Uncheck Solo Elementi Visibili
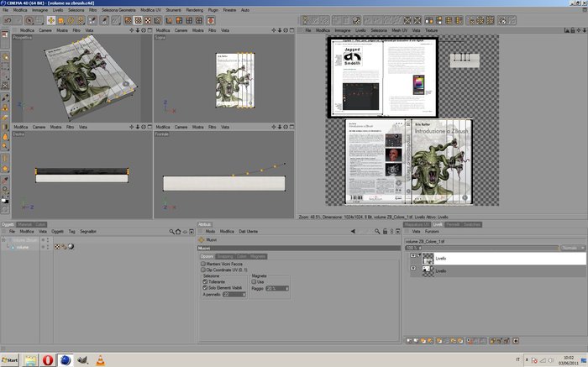588x367 pixels. 205,287
